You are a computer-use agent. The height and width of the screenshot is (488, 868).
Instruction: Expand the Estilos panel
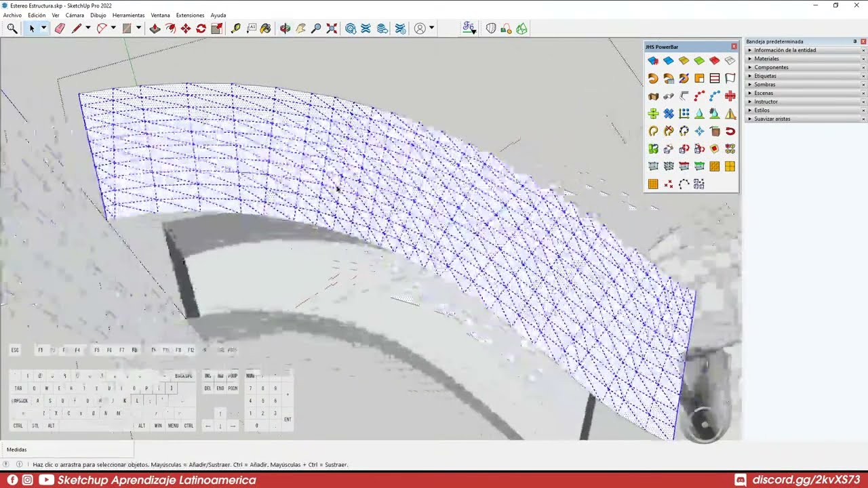pos(750,110)
